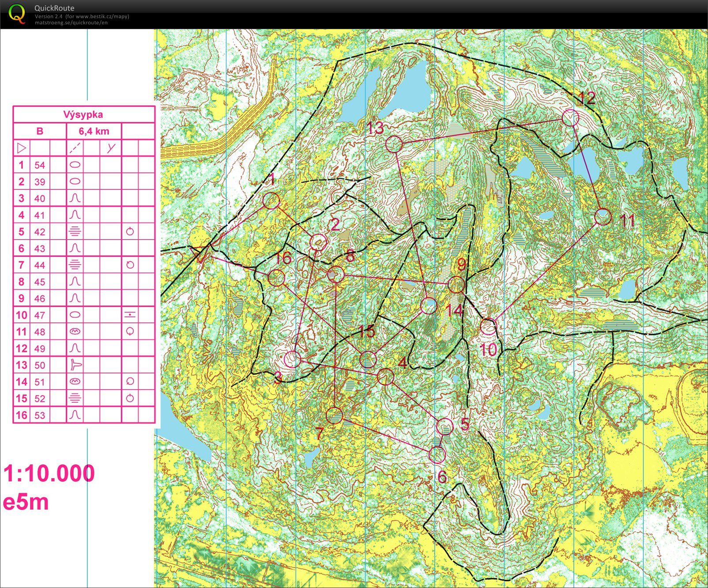The image size is (708, 588).
Task: Select the feature symbol in control row 11
Action: tap(75, 332)
